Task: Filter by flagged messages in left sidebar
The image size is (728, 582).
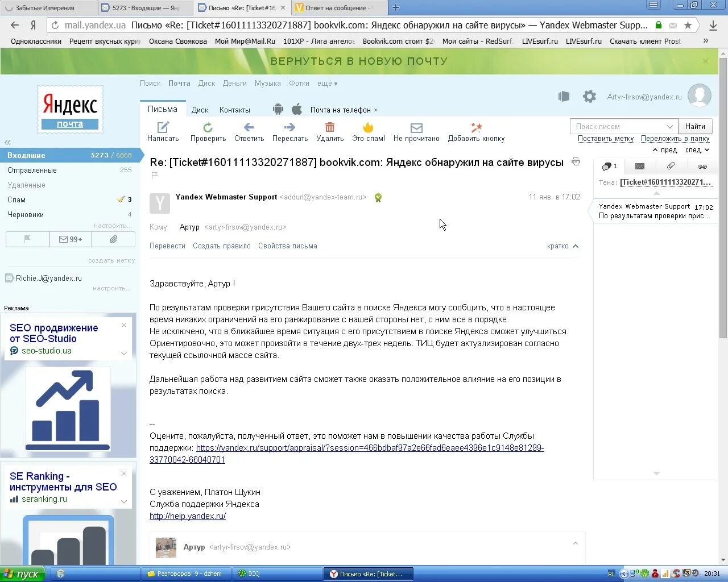Action: click(x=27, y=239)
